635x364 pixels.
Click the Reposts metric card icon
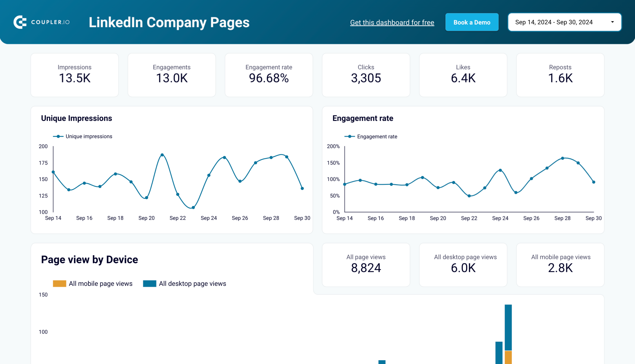pyautogui.click(x=560, y=74)
